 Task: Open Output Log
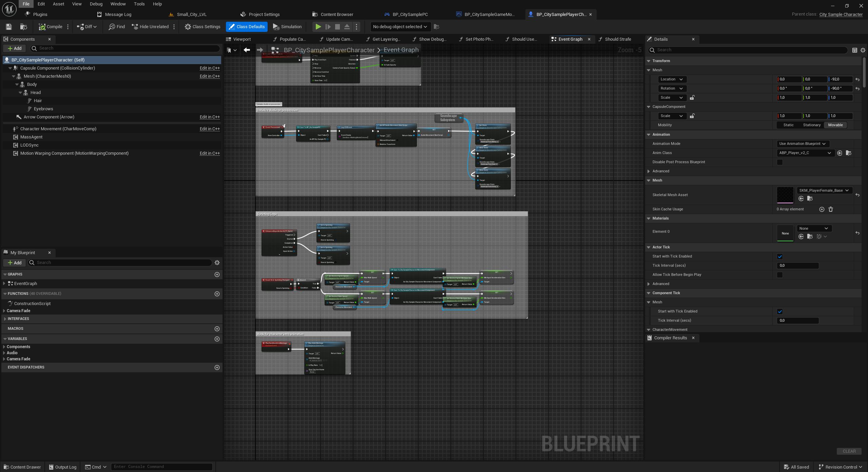click(x=63, y=467)
